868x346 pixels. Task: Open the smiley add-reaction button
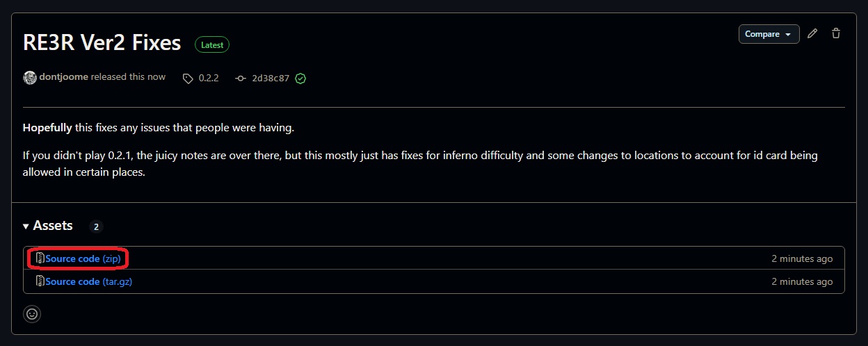[x=32, y=313]
